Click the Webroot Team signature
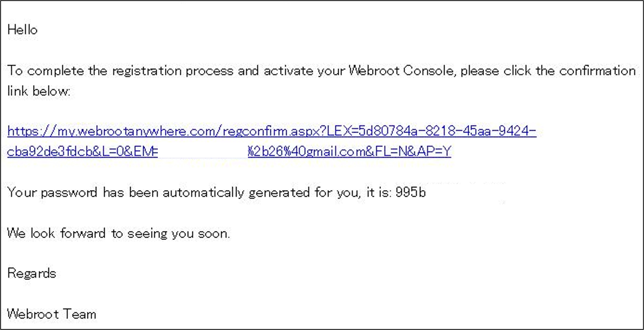 point(51,314)
